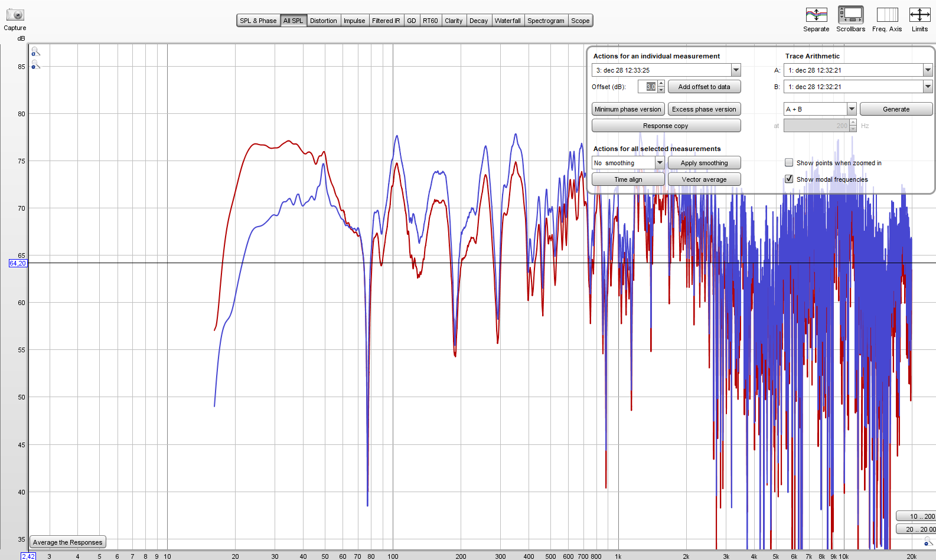936x560 pixels.
Task: Click the Generate button
Action: click(896, 109)
